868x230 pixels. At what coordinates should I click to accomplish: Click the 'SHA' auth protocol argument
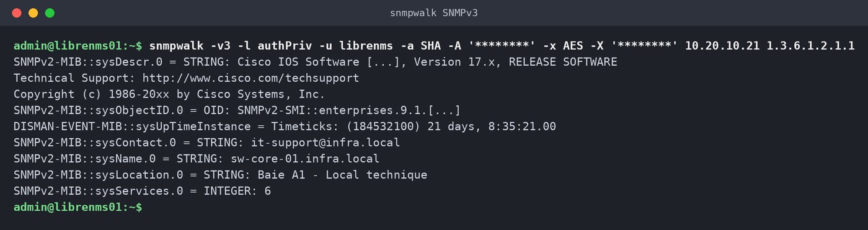(x=431, y=46)
